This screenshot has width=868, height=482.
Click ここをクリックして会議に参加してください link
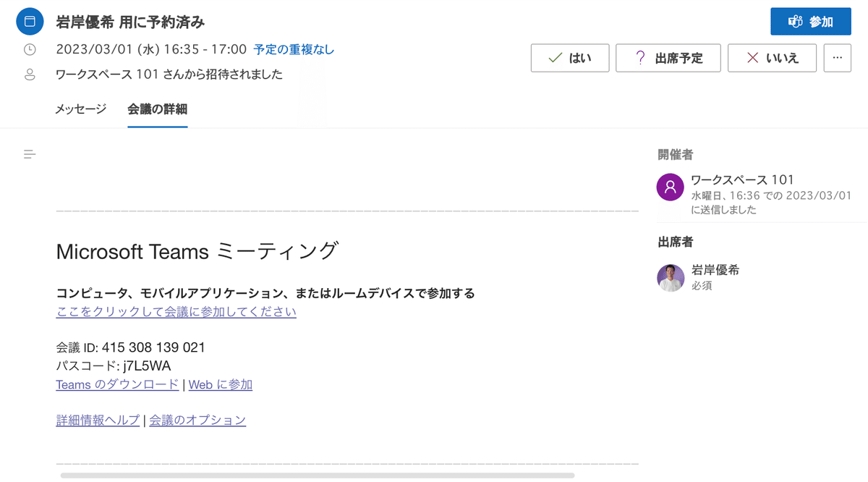(176, 312)
